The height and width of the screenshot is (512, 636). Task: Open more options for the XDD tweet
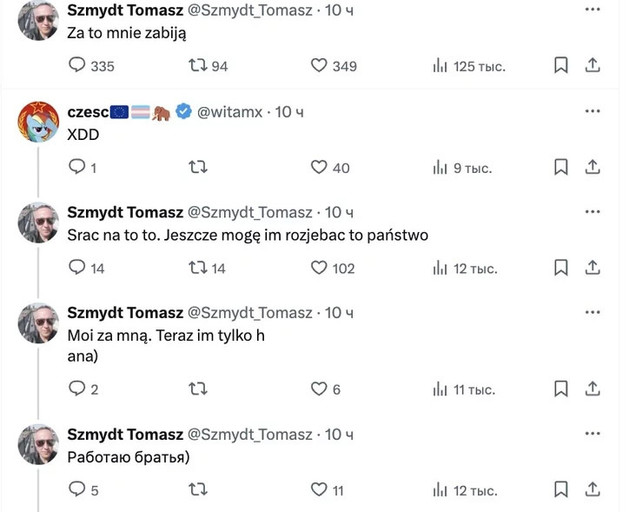pyautogui.click(x=593, y=111)
